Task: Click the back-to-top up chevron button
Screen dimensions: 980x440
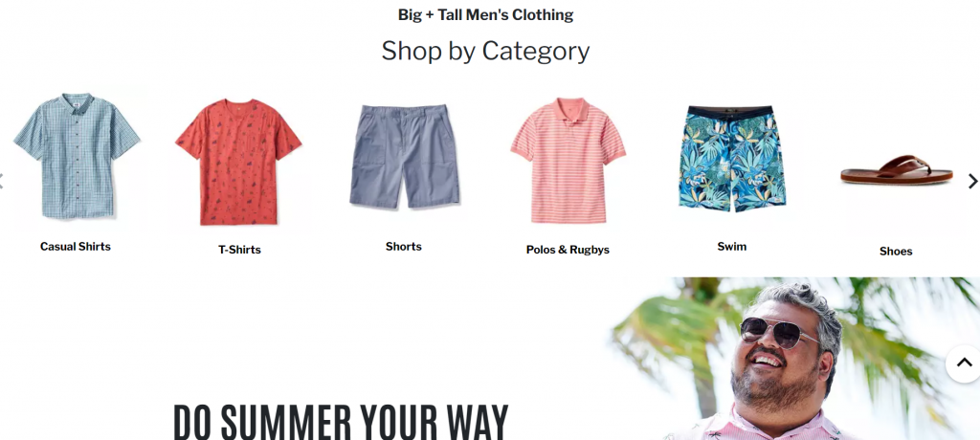Action: [964, 363]
